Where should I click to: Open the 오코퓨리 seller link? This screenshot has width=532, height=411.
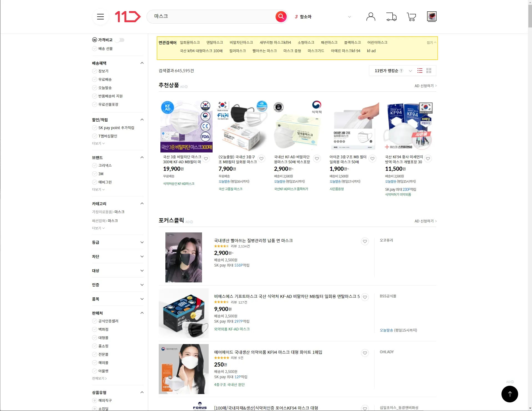386,240
